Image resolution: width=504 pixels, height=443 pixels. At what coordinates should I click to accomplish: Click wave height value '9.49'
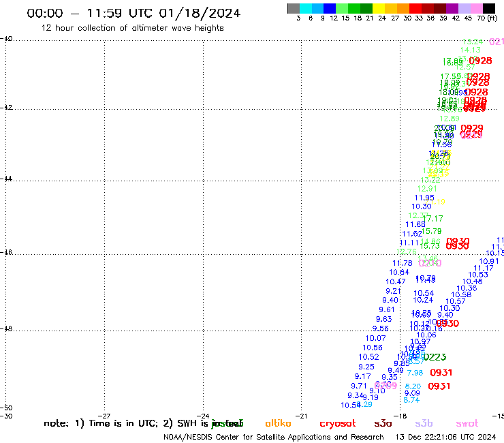396,370
